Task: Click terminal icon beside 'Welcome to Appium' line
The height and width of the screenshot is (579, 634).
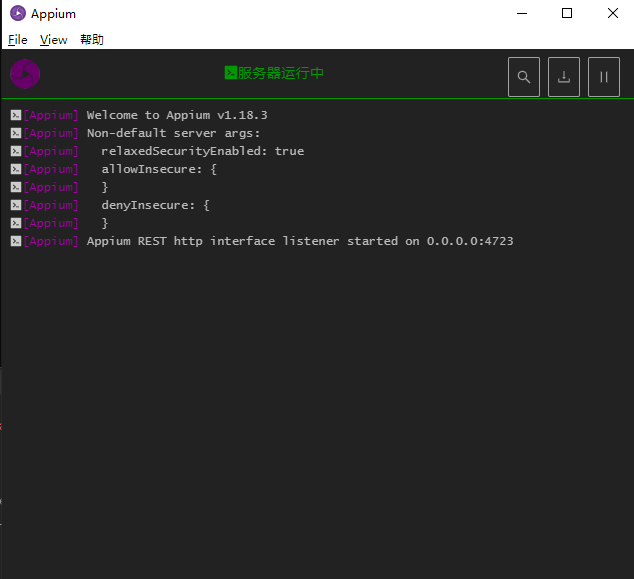Action: coord(16,115)
